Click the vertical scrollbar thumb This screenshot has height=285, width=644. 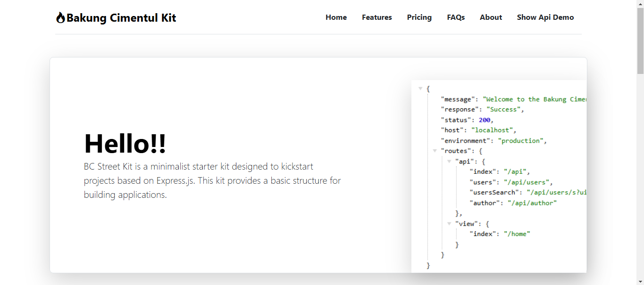coord(640,40)
